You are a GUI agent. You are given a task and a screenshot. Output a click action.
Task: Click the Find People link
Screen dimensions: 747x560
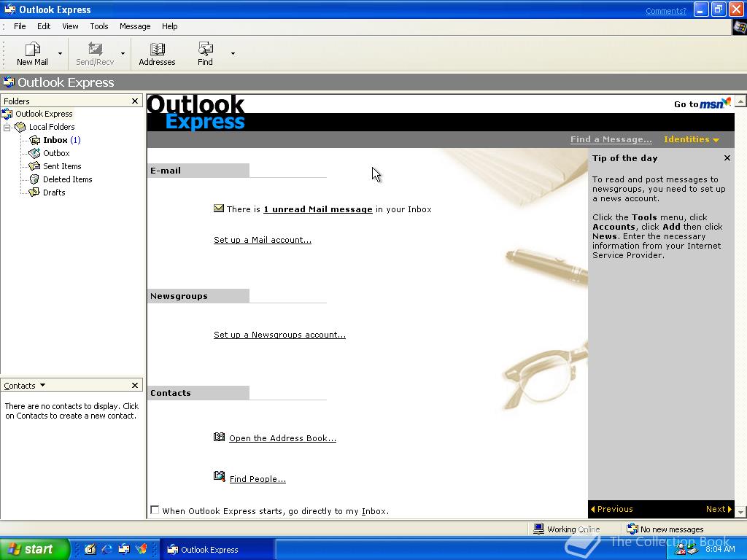pos(258,479)
